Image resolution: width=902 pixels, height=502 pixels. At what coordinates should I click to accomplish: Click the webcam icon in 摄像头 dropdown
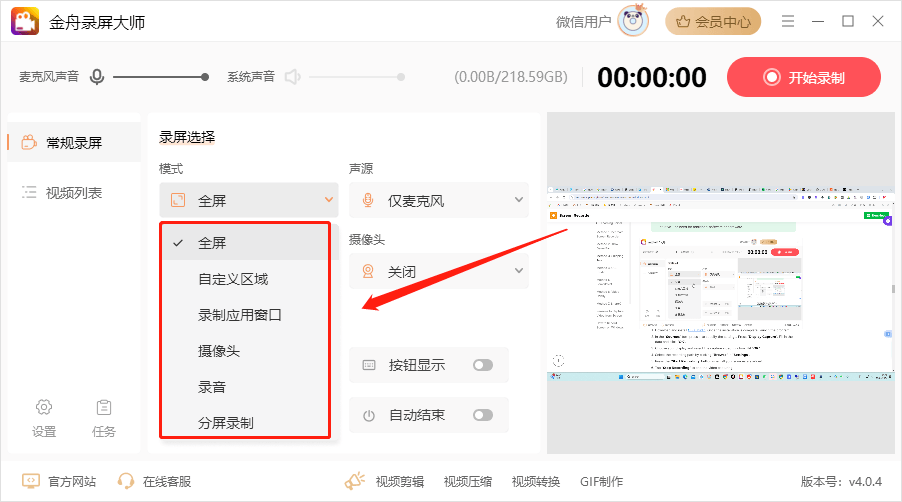(x=368, y=271)
